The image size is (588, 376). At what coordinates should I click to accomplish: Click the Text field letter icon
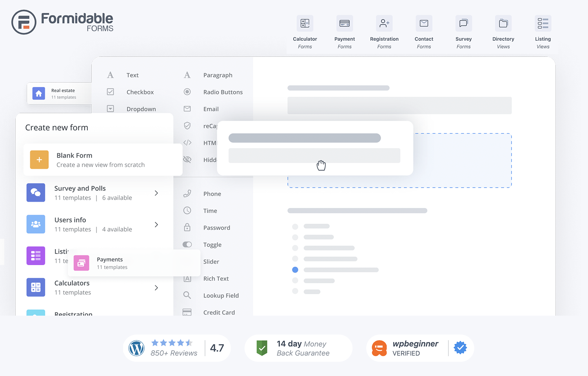click(x=111, y=75)
